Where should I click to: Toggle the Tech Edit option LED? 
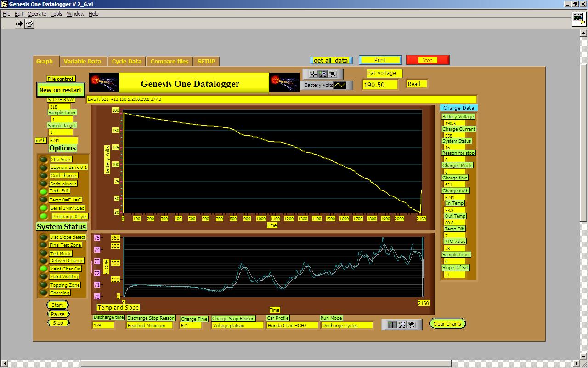(44, 191)
